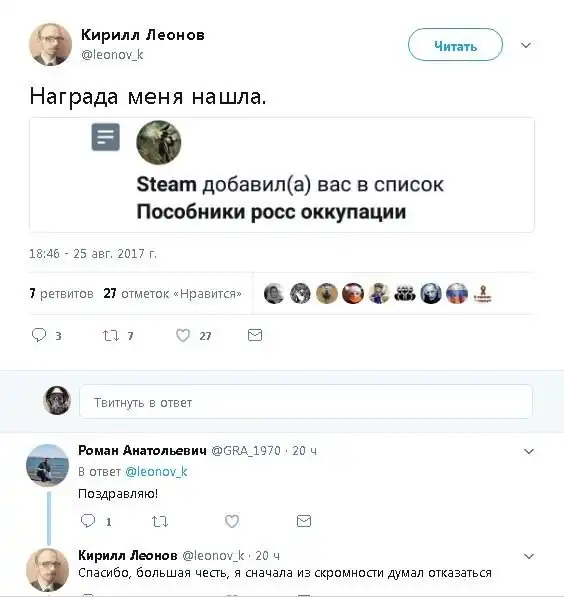Like the main tweet with heart icon
Viewport: 564px width, 597px height.
[x=183, y=335]
